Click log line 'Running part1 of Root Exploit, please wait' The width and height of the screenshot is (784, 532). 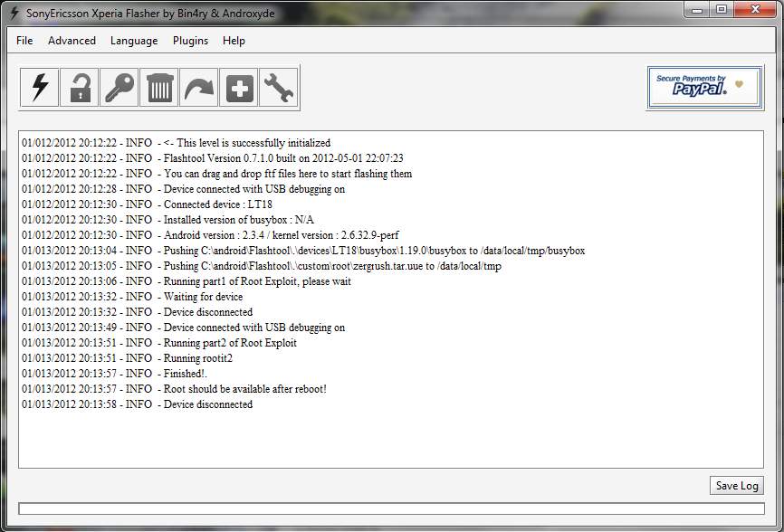[x=186, y=281]
